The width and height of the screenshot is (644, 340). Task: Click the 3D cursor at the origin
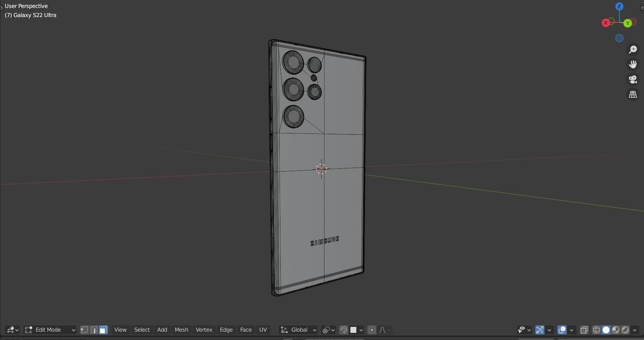click(x=321, y=169)
